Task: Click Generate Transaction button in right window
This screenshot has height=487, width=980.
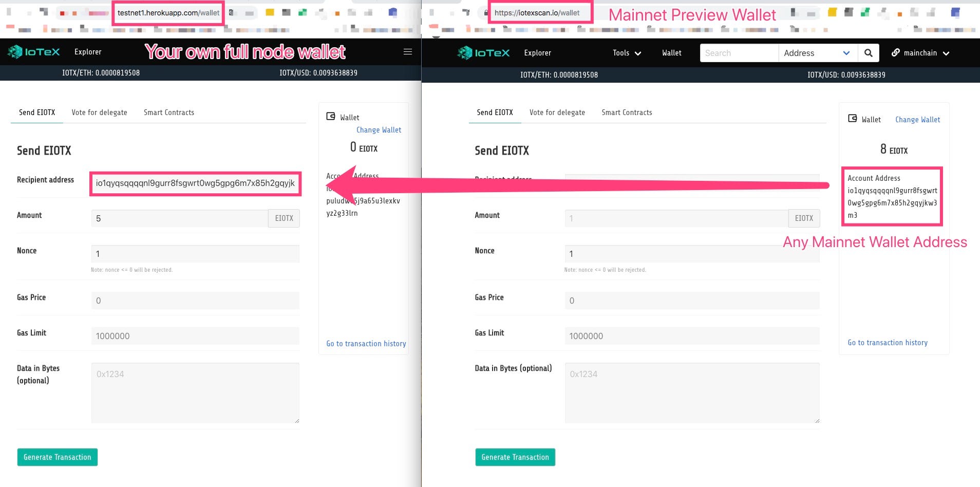Action: [515, 457]
